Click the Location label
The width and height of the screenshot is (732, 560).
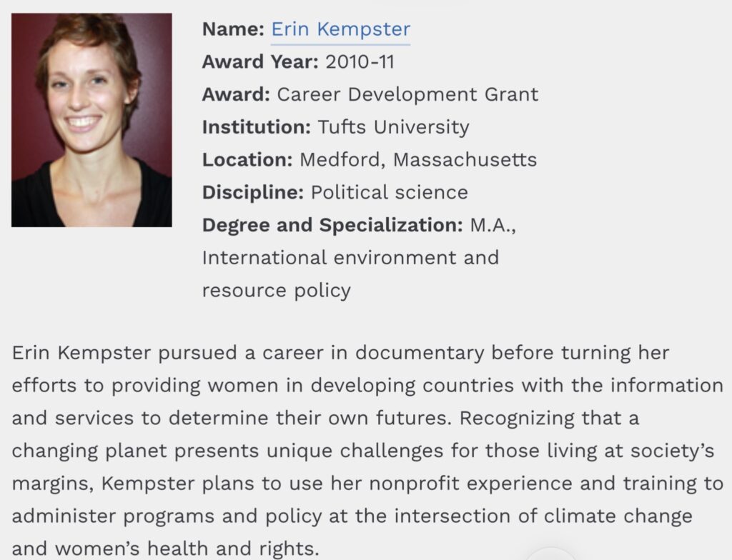point(247,159)
